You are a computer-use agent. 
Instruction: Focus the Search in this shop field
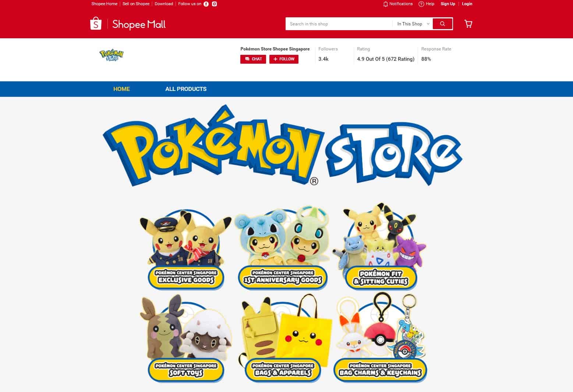point(339,24)
